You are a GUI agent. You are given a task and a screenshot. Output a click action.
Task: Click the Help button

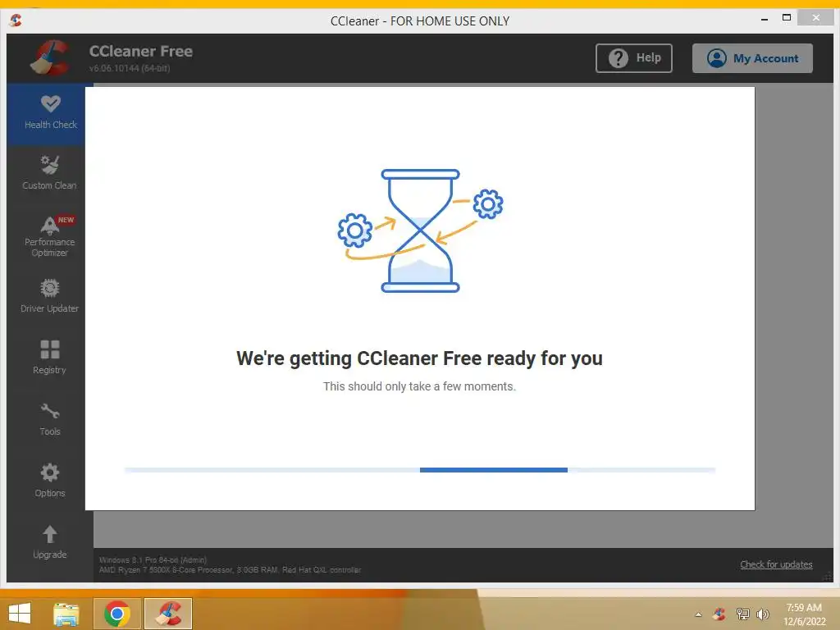(x=634, y=58)
